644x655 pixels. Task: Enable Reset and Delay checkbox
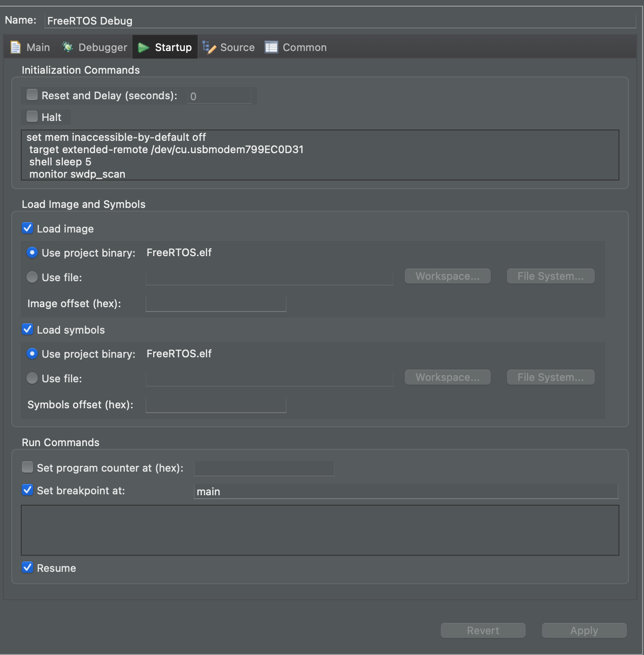click(x=32, y=95)
